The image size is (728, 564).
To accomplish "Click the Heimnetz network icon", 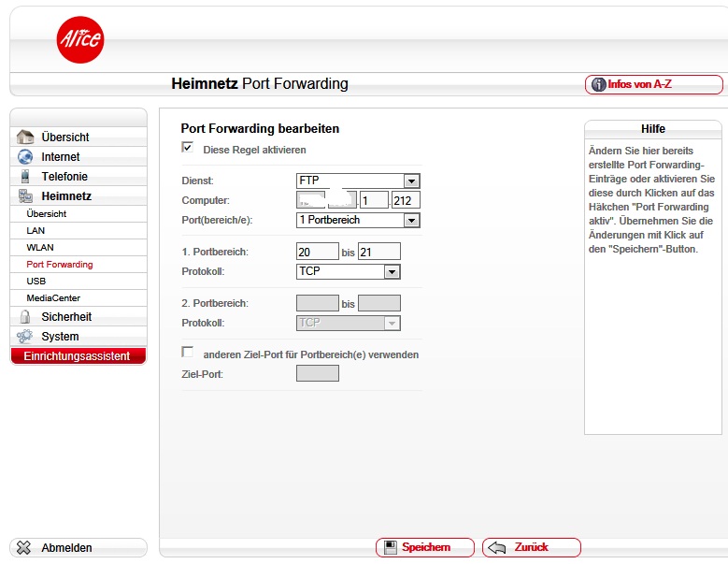I will tap(25, 196).
